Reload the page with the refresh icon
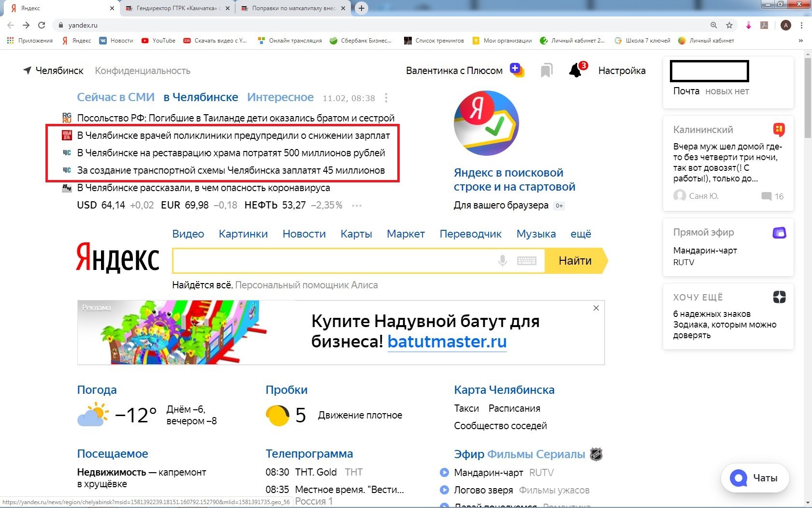Image resolution: width=812 pixels, height=508 pixels. pos(42,25)
